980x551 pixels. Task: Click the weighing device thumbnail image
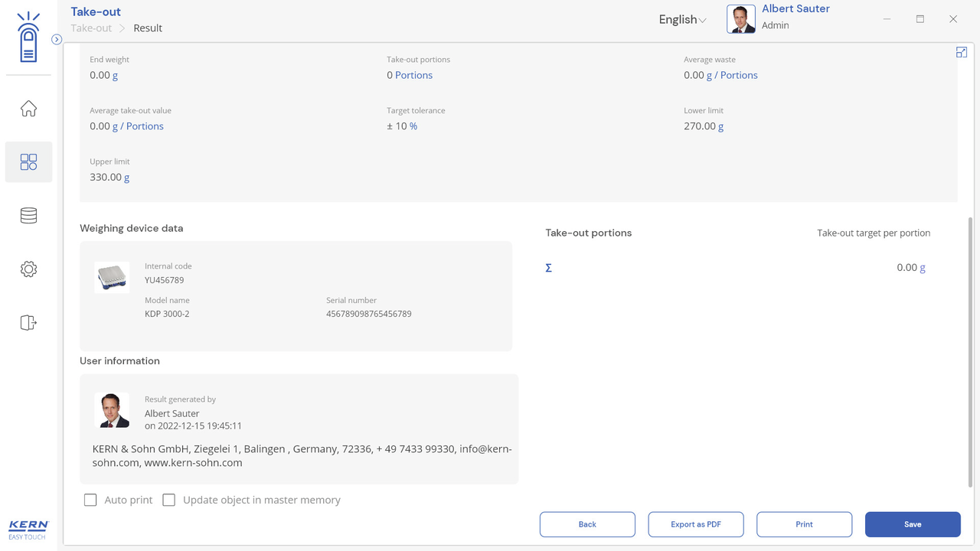click(x=112, y=278)
